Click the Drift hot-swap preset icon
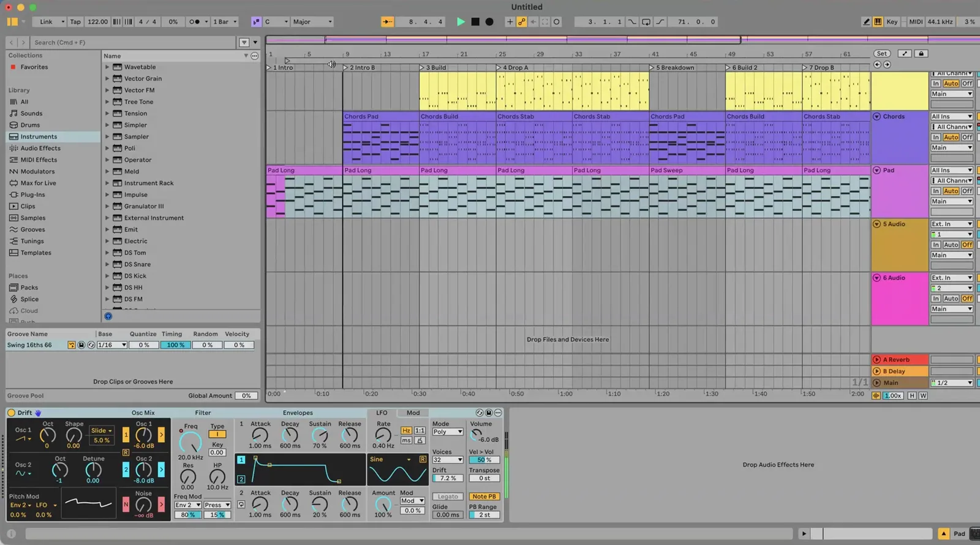The height and width of the screenshot is (545, 980). [480, 413]
